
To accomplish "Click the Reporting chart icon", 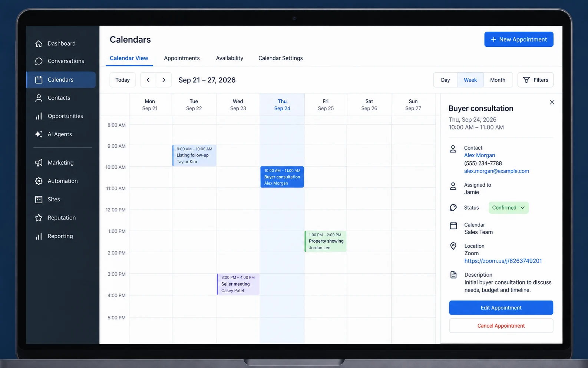I will click(39, 236).
